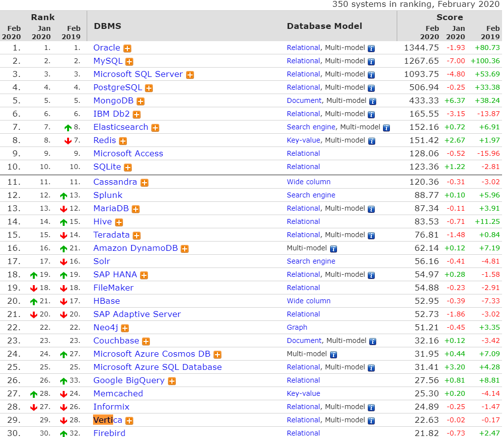Image resolution: width=504 pixels, height=437 pixels.
Task: Click the info icon in Couchbase's model cell
Action: (x=373, y=341)
